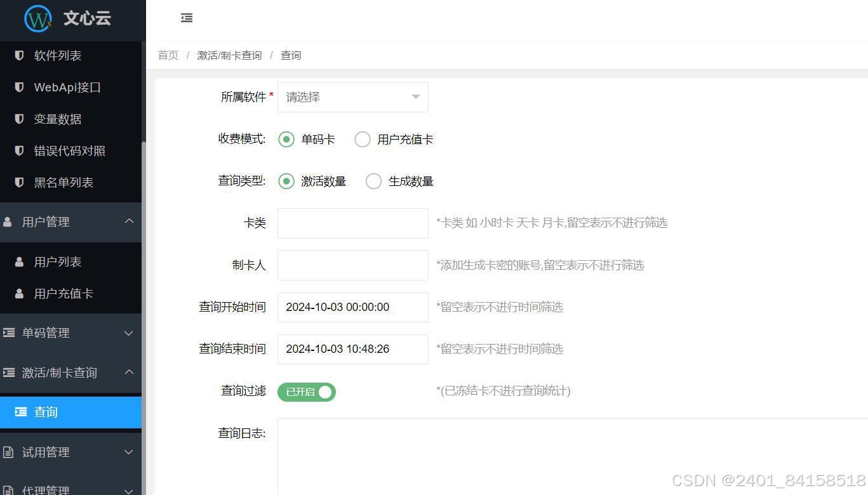Screen dimensions: 868x495
Task: Click shield icon beside 错误代码对照
Action: 19,150
